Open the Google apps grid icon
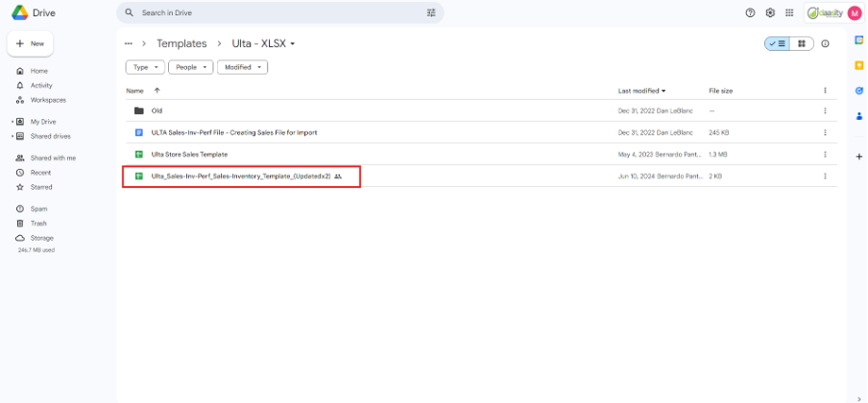Screen dimensions: 868x403 (x=789, y=13)
